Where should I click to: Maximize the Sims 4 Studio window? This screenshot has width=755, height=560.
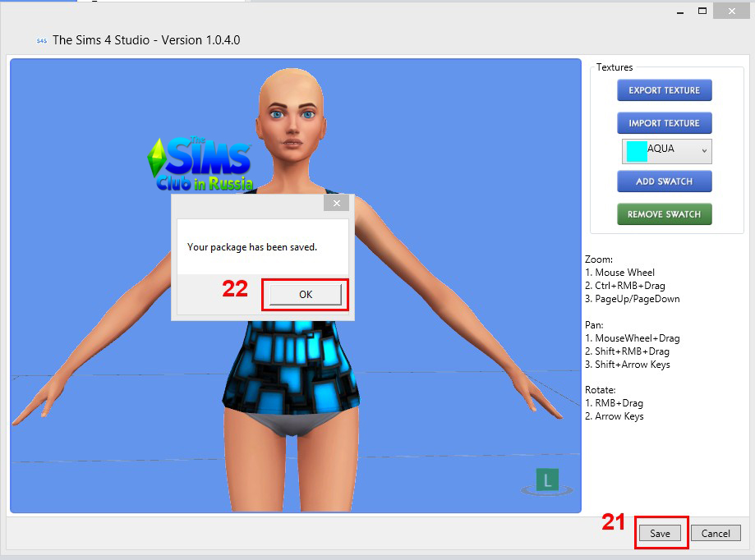[702, 11]
